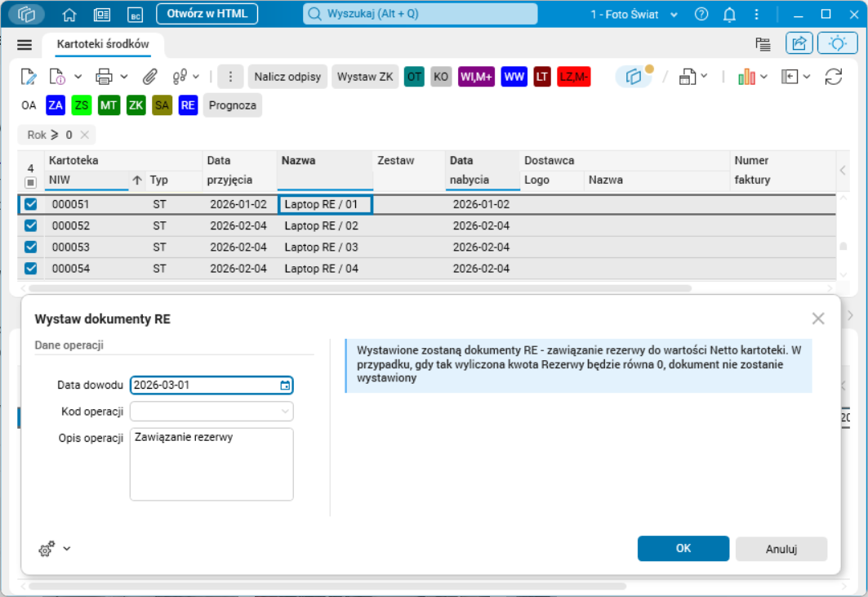
Task: Click the ZA blue tag button
Action: tap(56, 105)
